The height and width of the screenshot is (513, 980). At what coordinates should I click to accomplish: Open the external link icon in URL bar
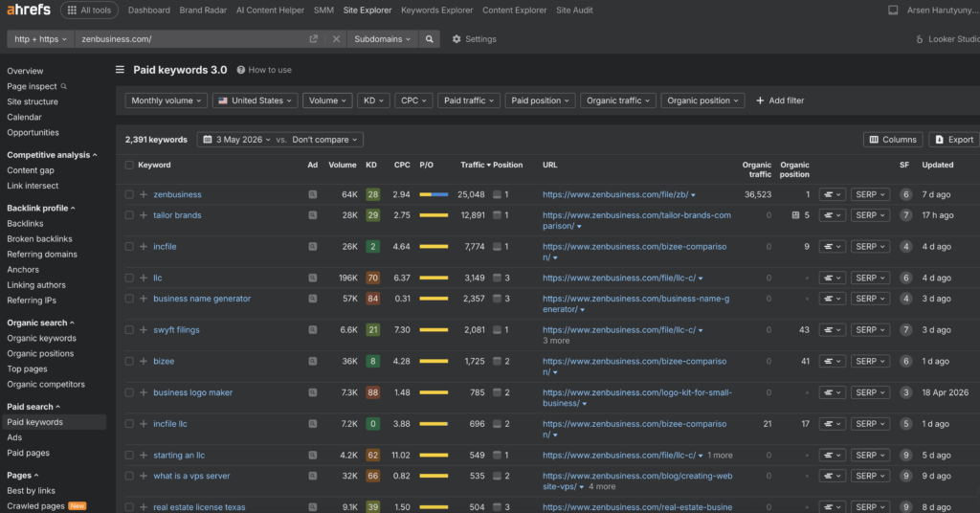click(314, 38)
